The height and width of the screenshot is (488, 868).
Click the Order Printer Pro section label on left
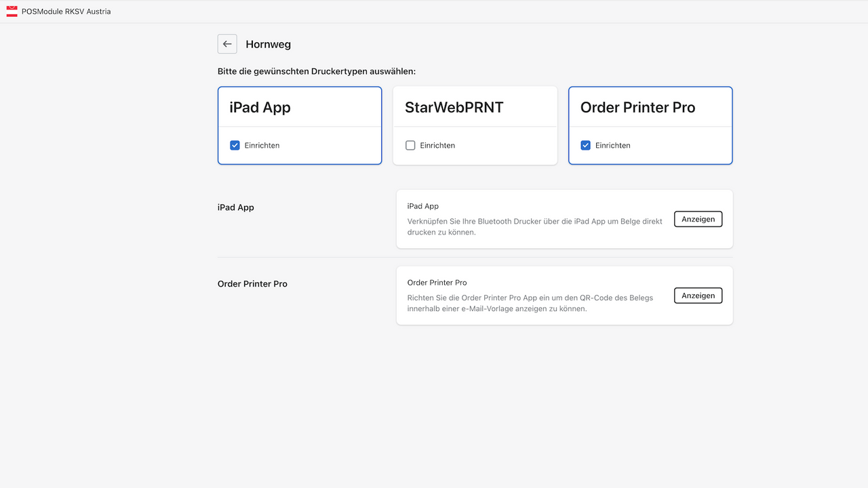[x=252, y=284]
